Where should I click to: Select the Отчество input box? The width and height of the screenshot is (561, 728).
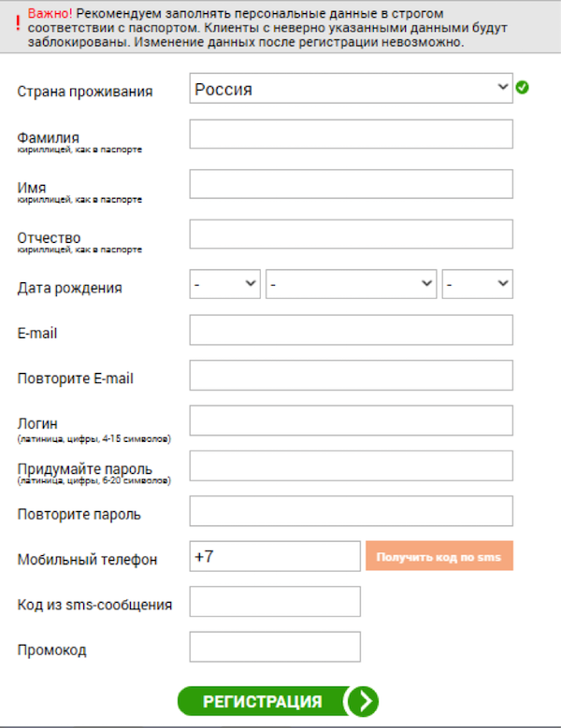[x=351, y=234]
